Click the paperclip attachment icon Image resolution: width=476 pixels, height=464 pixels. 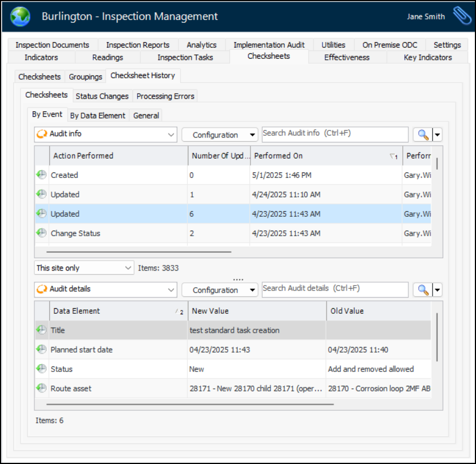(x=461, y=16)
